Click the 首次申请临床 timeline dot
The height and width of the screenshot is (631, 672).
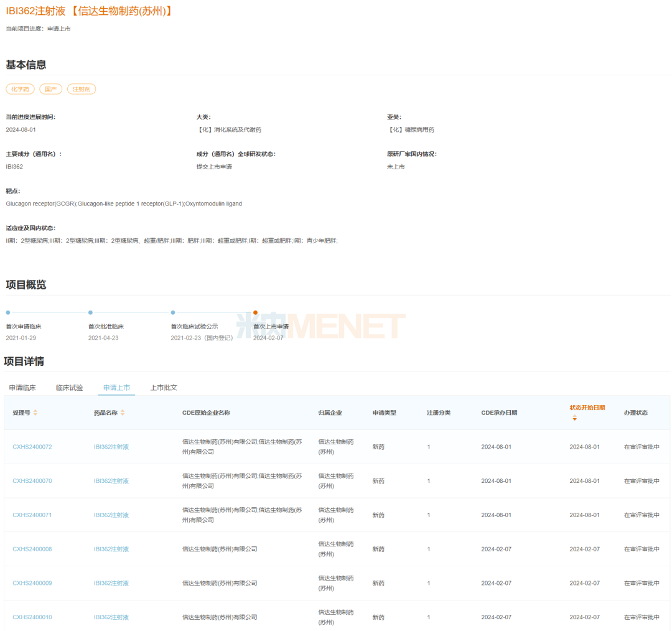pos(8,312)
